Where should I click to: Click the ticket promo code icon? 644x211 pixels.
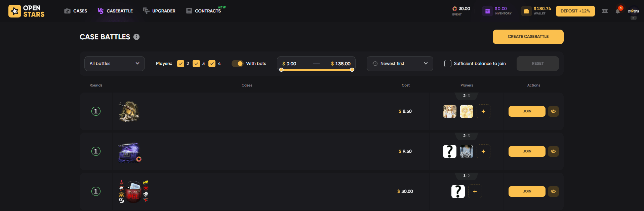[x=605, y=11]
